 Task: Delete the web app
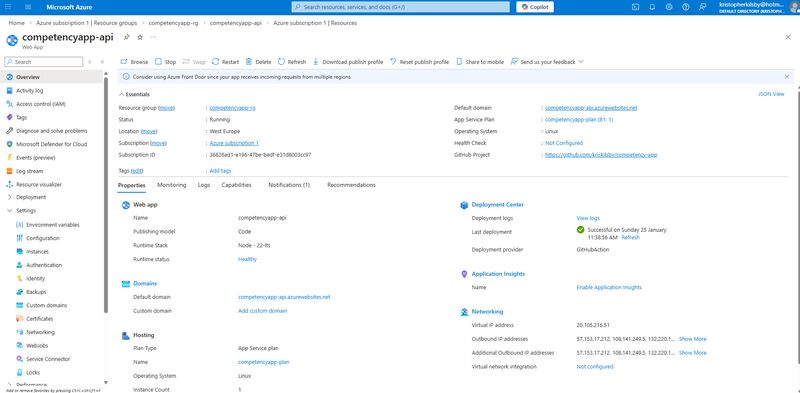pyautogui.click(x=259, y=62)
